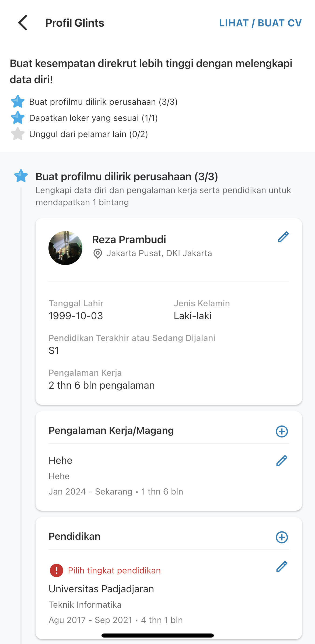This screenshot has width=315, height=644.
Task: Tap Universitas Padjadjaran education title
Action: coord(101,589)
